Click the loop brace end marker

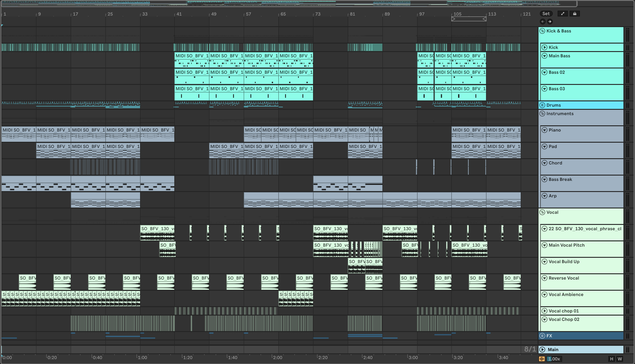click(x=484, y=19)
